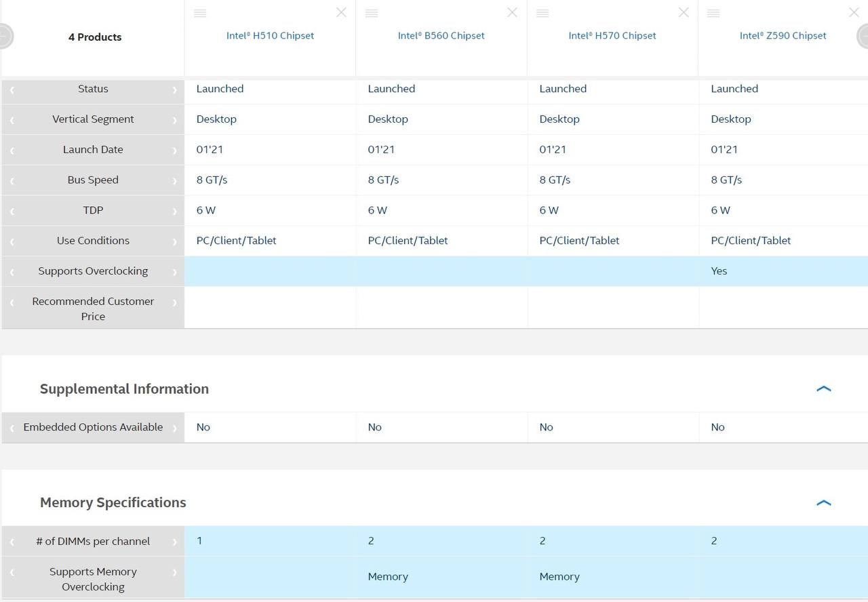Click '8 GT/s' bus speed for Z590
Viewport: 868px width, 602px height.
pyautogui.click(x=726, y=180)
